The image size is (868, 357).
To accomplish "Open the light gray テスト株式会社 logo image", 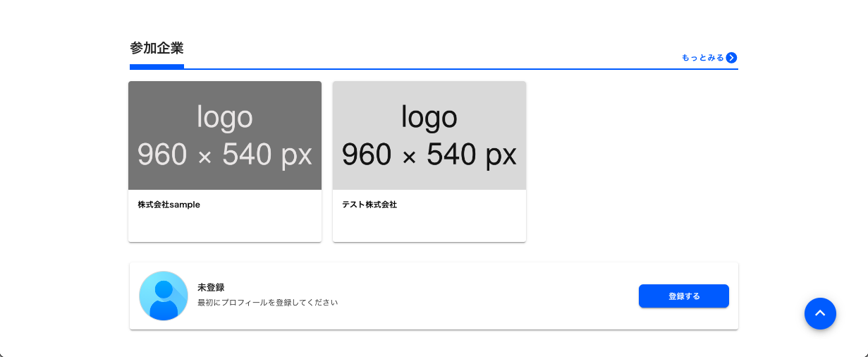I will point(429,135).
